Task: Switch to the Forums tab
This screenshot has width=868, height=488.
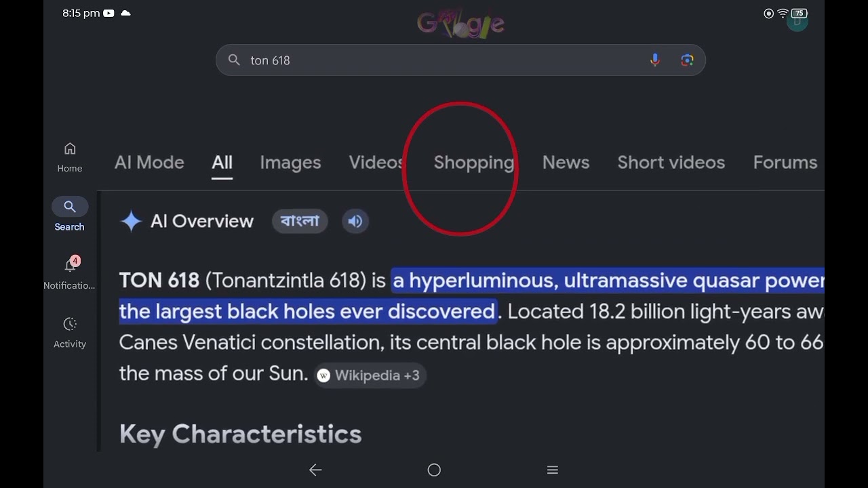Action: pos(785,163)
